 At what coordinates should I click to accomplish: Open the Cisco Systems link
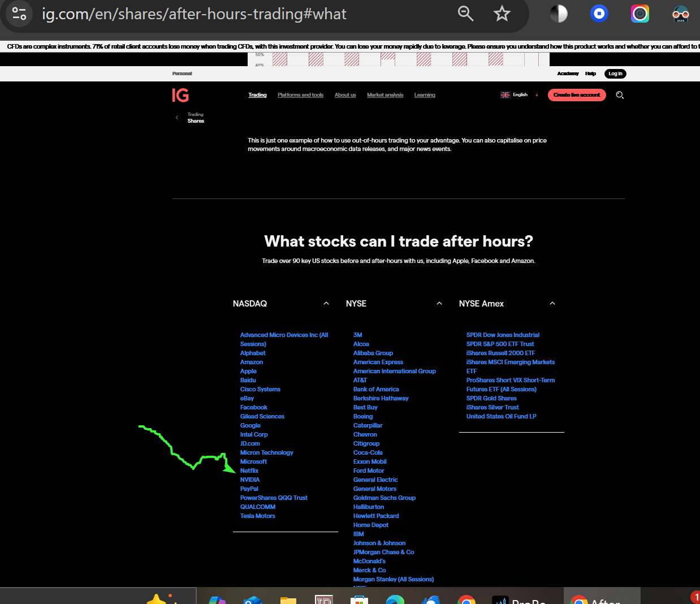(x=260, y=389)
